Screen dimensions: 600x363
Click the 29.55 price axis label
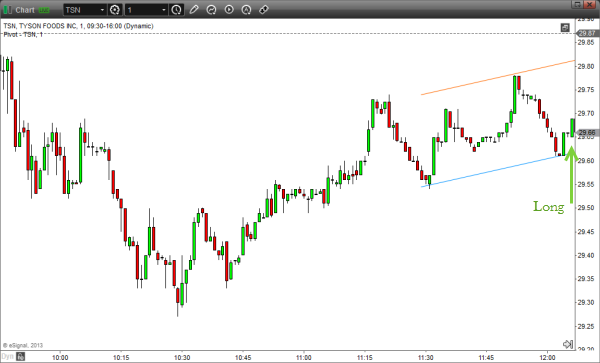586,184
